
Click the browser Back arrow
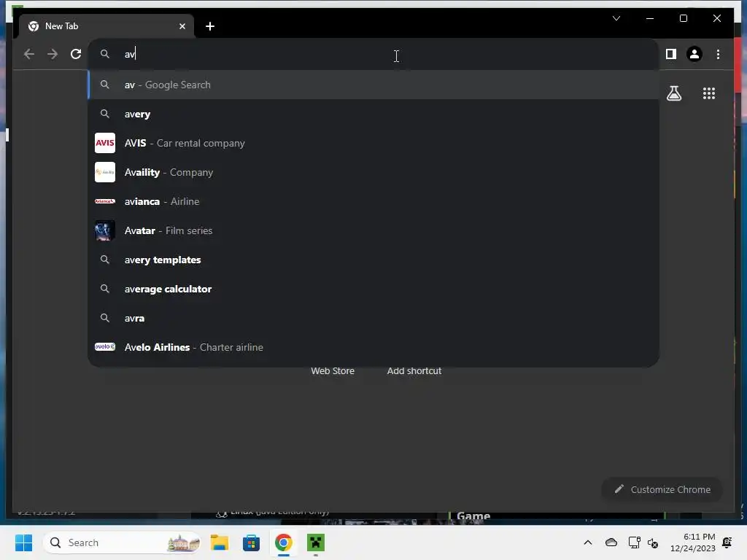29,54
